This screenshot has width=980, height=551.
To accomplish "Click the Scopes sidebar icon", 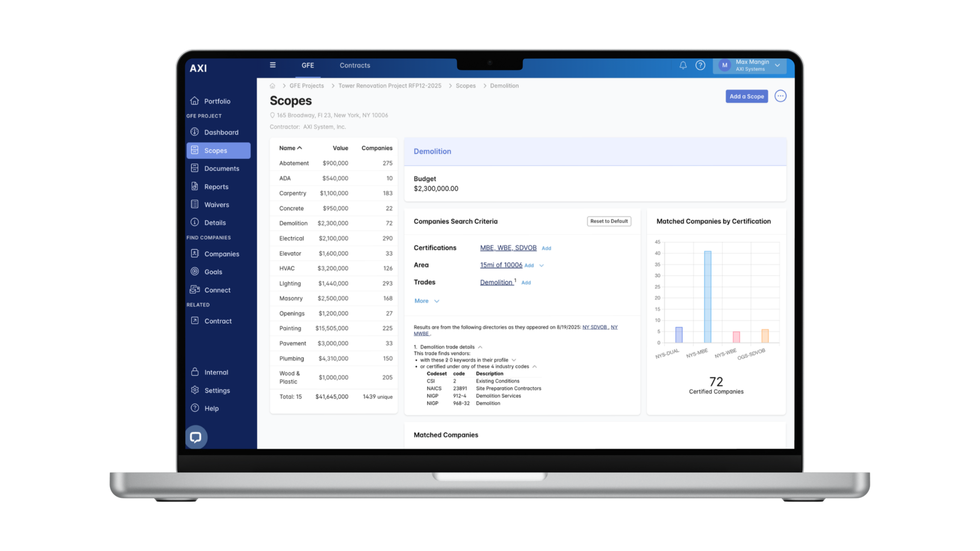I will click(x=195, y=150).
